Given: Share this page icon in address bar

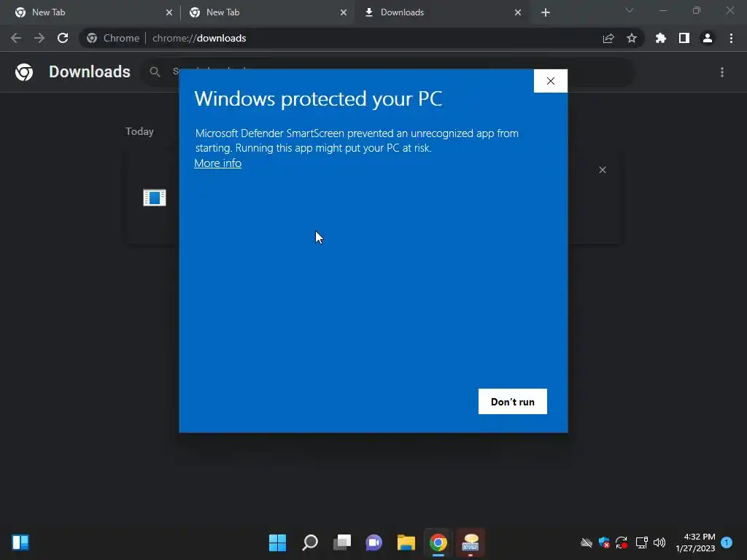Looking at the screenshot, I should pyautogui.click(x=608, y=38).
